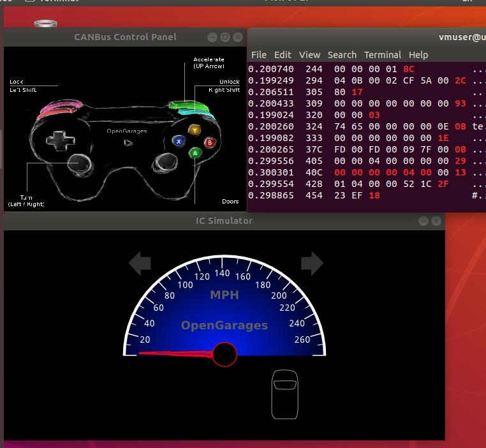The height and width of the screenshot is (448, 486).
Task: Click the red B button on controller
Action: coord(210,142)
